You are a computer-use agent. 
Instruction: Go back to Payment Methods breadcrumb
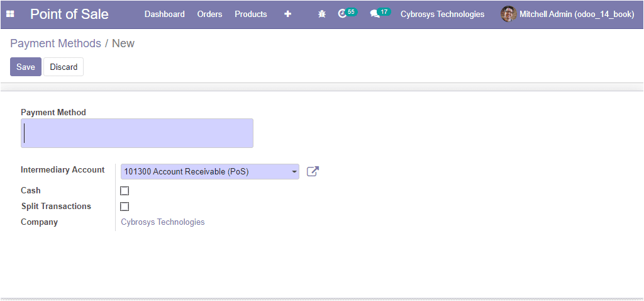point(55,43)
